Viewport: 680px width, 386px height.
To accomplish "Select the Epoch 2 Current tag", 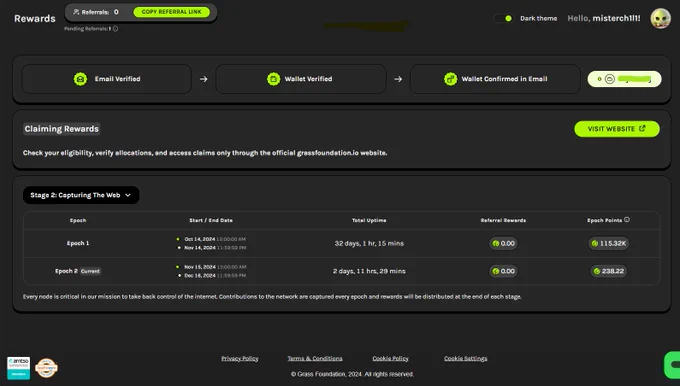I will (90, 271).
